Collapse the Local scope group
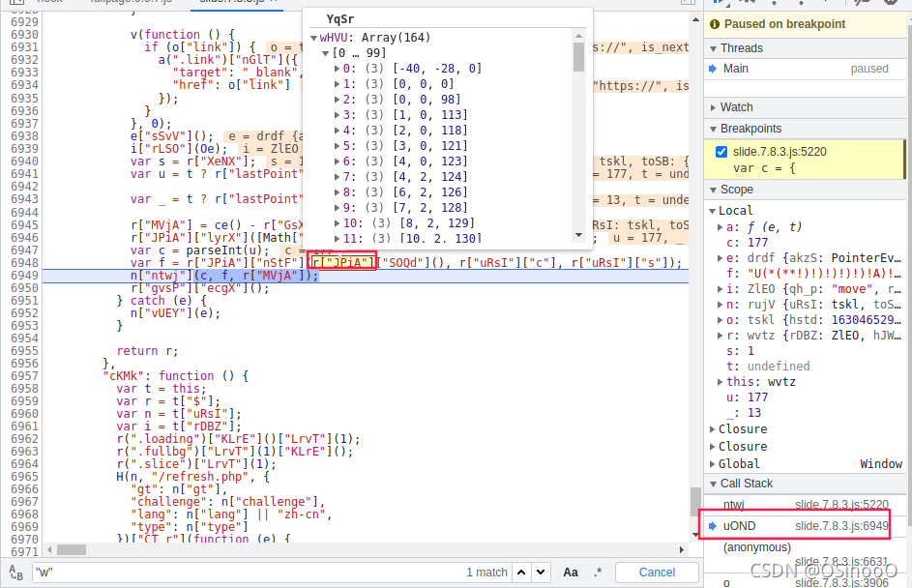This screenshot has width=912, height=588. [713, 211]
